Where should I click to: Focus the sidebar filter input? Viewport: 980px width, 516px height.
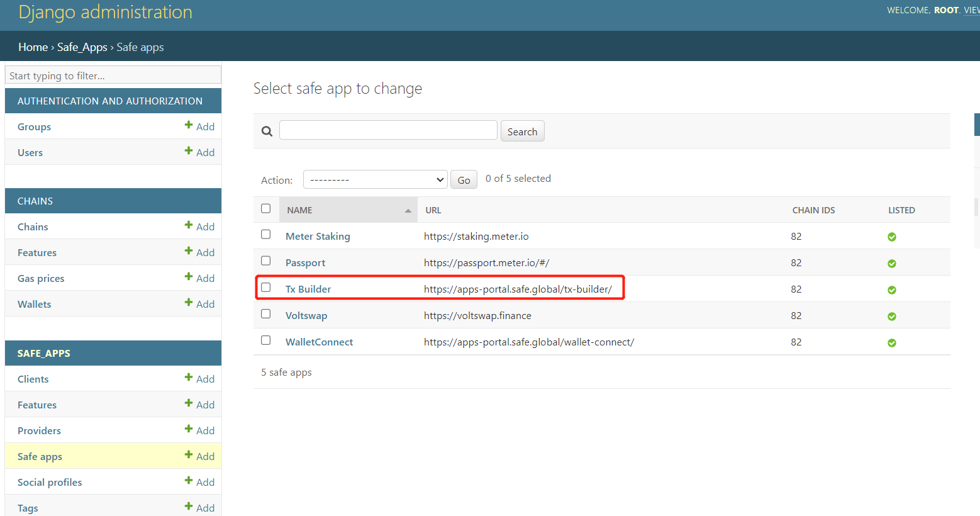coord(113,75)
